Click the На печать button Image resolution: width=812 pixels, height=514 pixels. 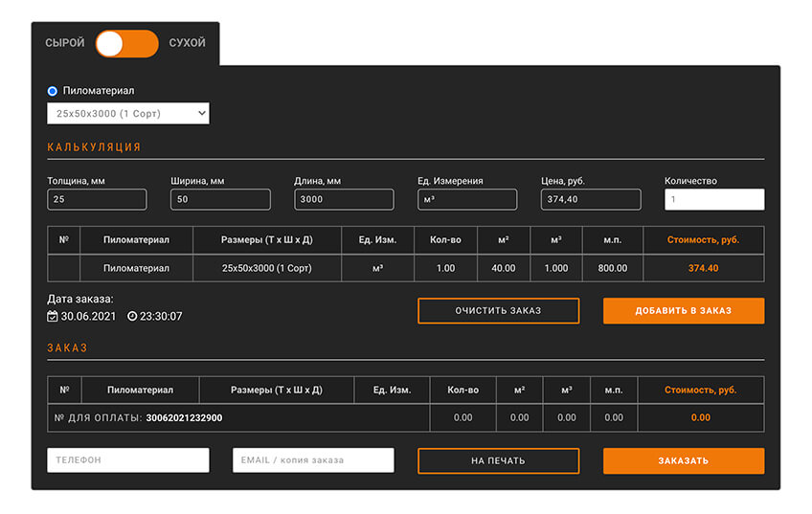(498, 460)
